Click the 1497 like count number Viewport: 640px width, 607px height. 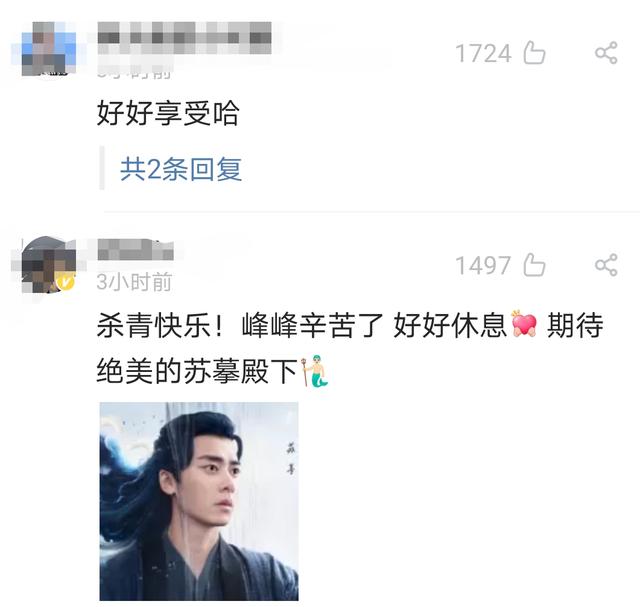[x=483, y=266]
